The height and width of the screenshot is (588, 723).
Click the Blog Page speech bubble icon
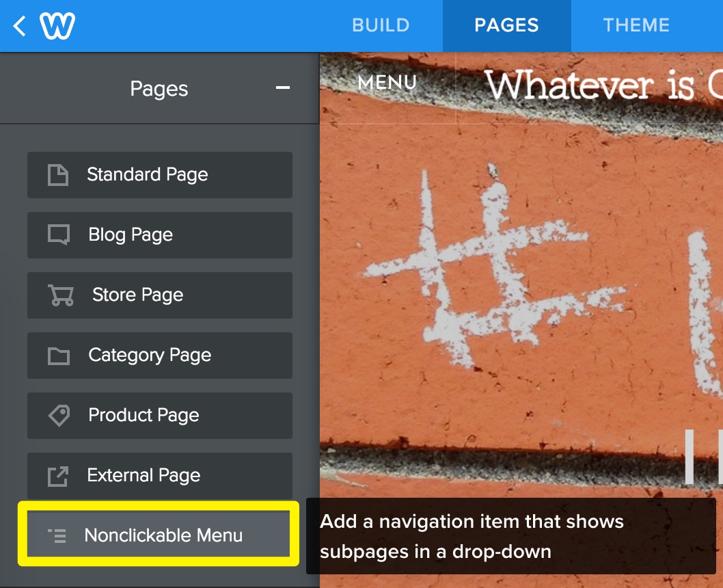point(59,235)
